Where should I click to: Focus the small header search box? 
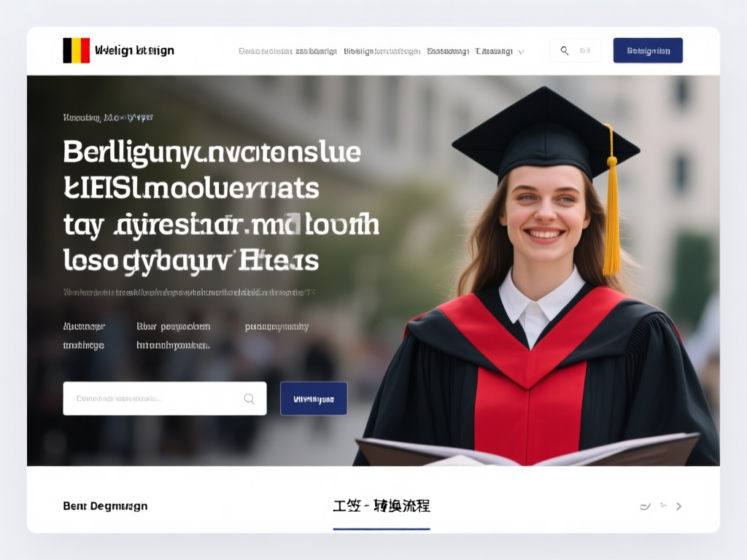[576, 50]
